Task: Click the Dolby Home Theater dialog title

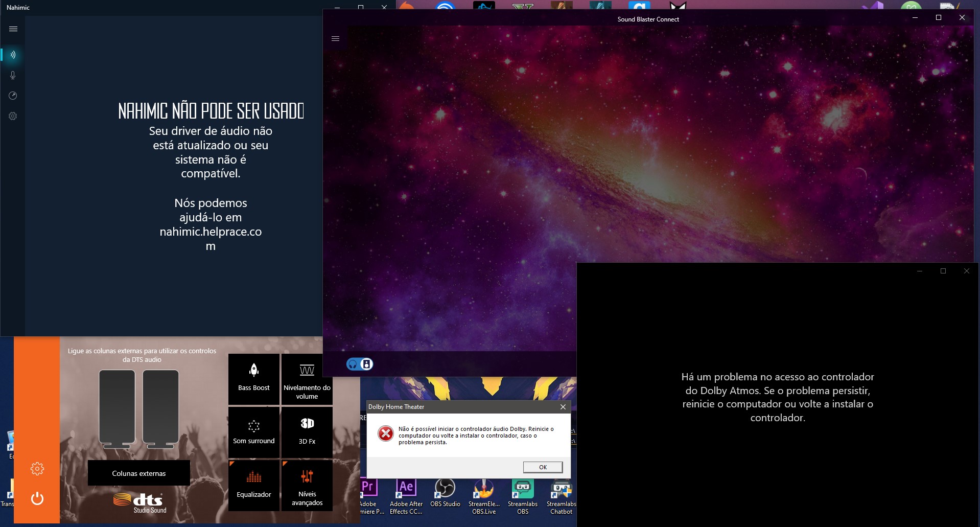Action: tap(396, 407)
